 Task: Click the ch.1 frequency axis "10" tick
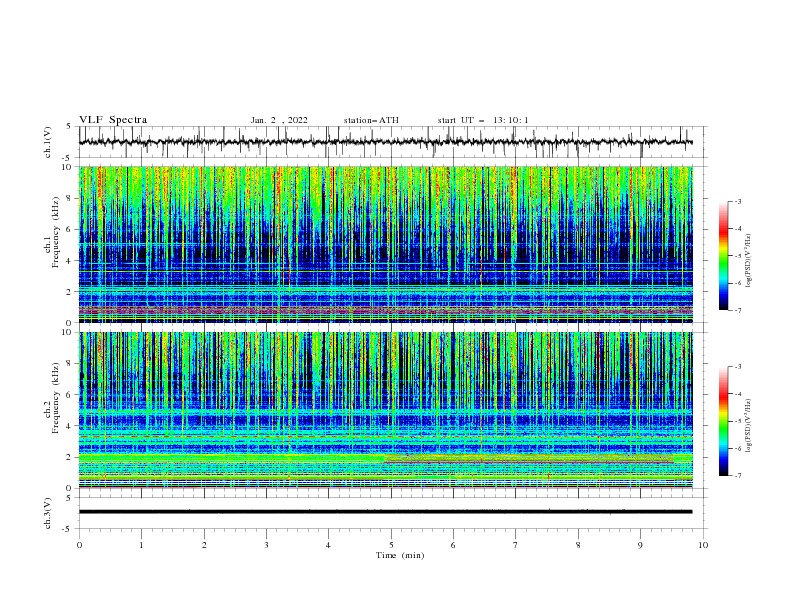[x=67, y=167]
